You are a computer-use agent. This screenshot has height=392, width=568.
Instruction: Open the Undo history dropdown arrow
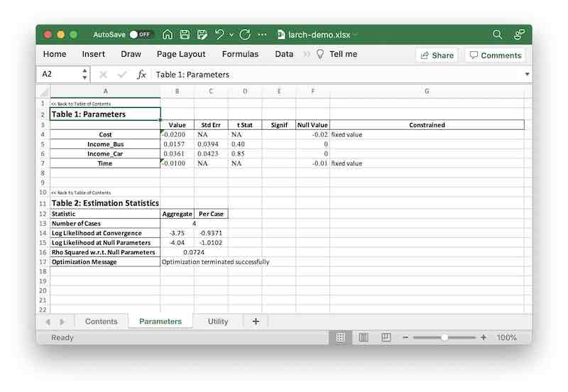(x=231, y=34)
